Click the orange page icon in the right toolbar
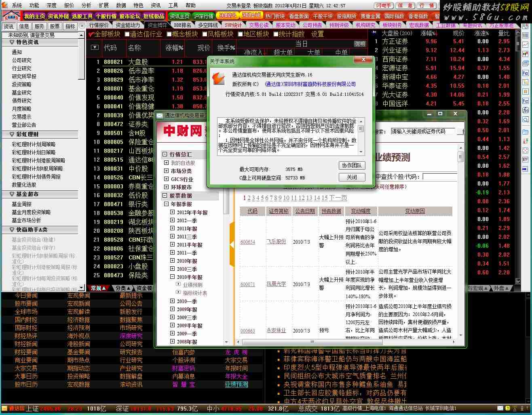This screenshot has width=532, height=415. click(526, 91)
